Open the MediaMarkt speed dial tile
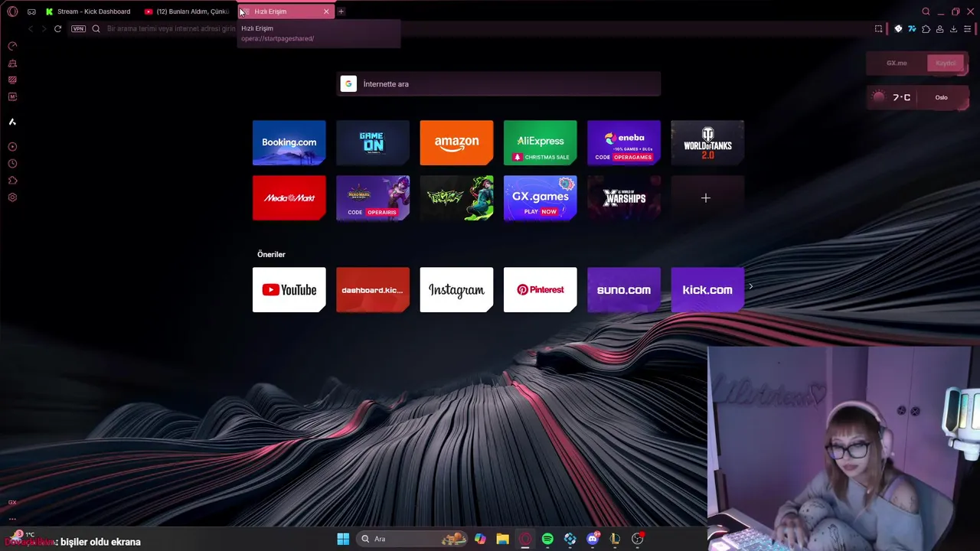The height and width of the screenshot is (551, 980). tap(289, 198)
